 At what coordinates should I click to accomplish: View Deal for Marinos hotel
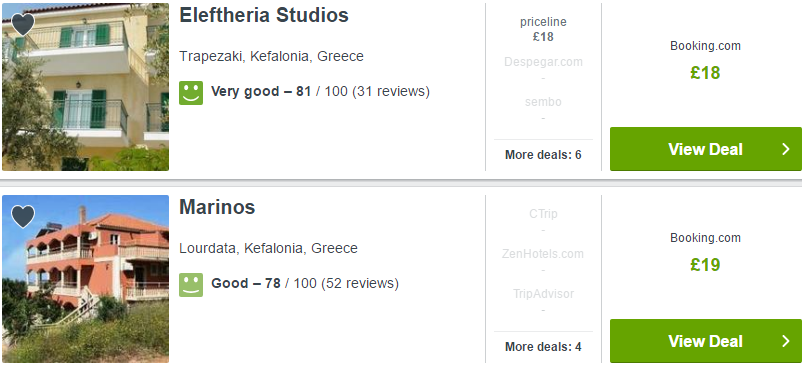706,341
